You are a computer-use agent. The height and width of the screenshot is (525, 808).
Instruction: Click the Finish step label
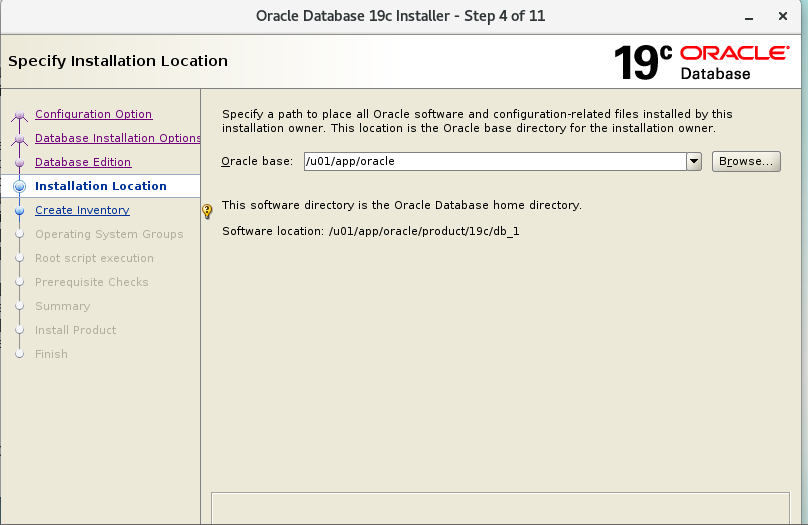[x=52, y=354]
